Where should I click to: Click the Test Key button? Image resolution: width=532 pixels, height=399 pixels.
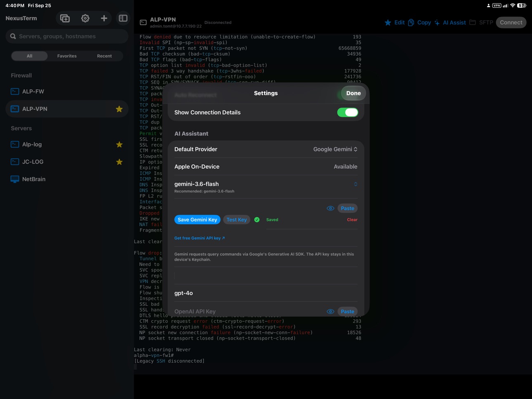pos(237,220)
